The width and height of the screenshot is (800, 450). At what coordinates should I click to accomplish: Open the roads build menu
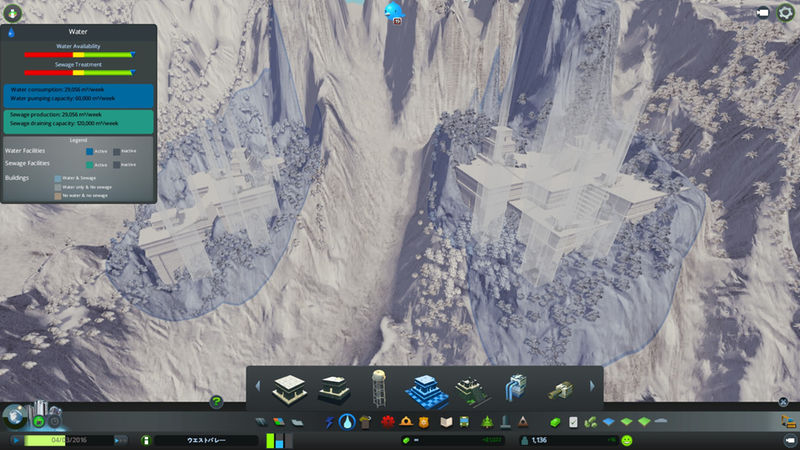pos(259,422)
